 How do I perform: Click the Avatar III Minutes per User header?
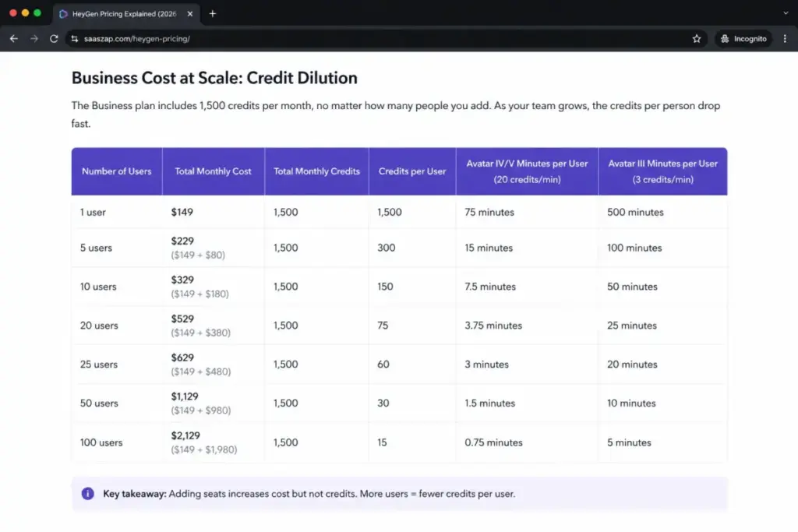point(662,171)
